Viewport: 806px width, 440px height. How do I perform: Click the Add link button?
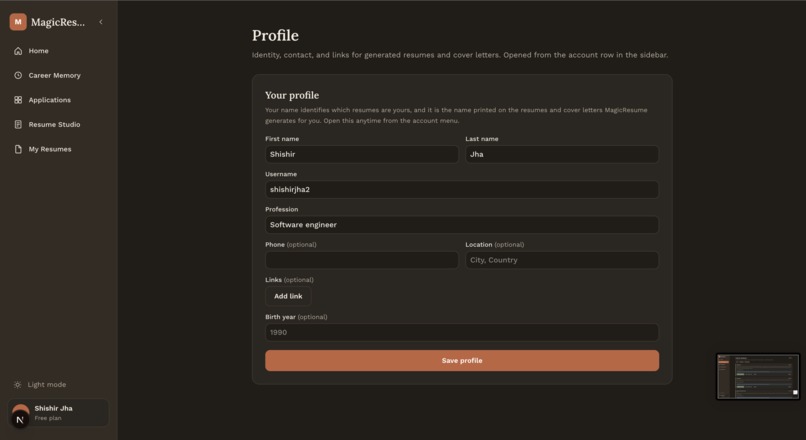coord(288,296)
